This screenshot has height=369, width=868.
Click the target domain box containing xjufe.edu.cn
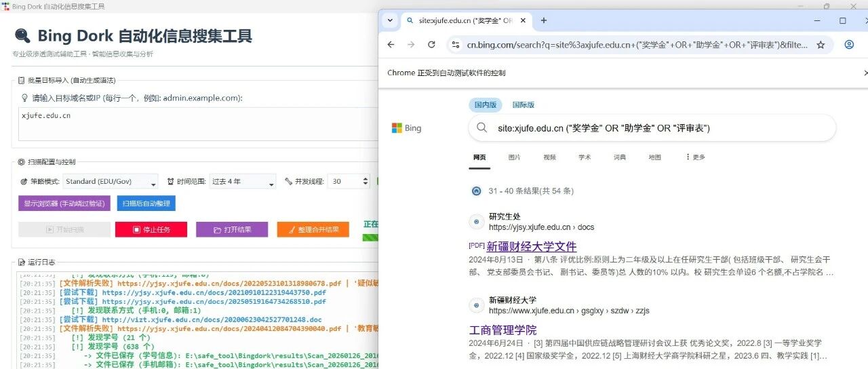pyautogui.click(x=198, y=124)
